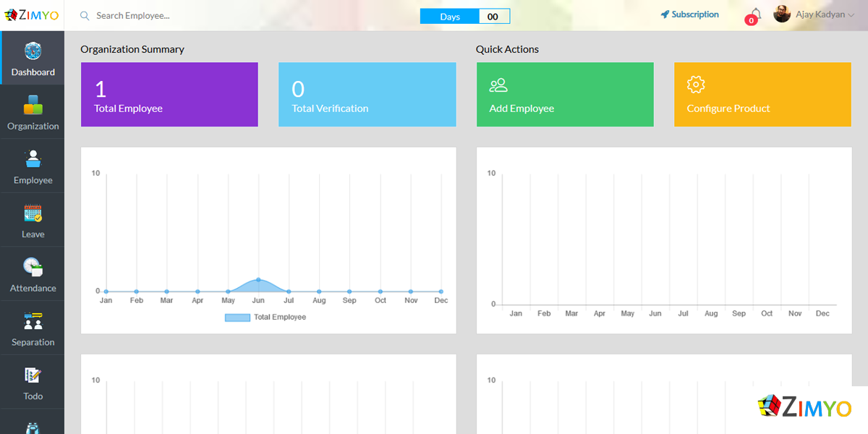868x434 pixels.
Task: Click the Zimyo logo in header
Action: (x=32, y=15)
